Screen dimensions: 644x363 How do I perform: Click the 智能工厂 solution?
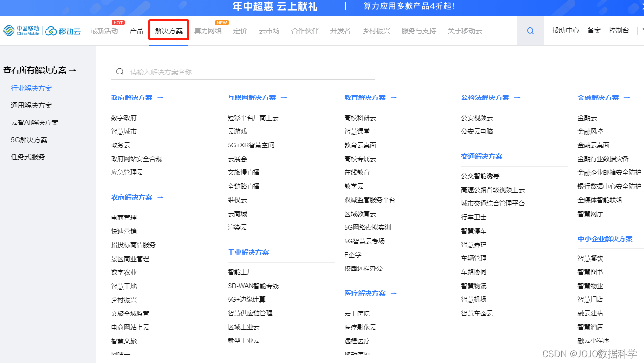point(241,272)
